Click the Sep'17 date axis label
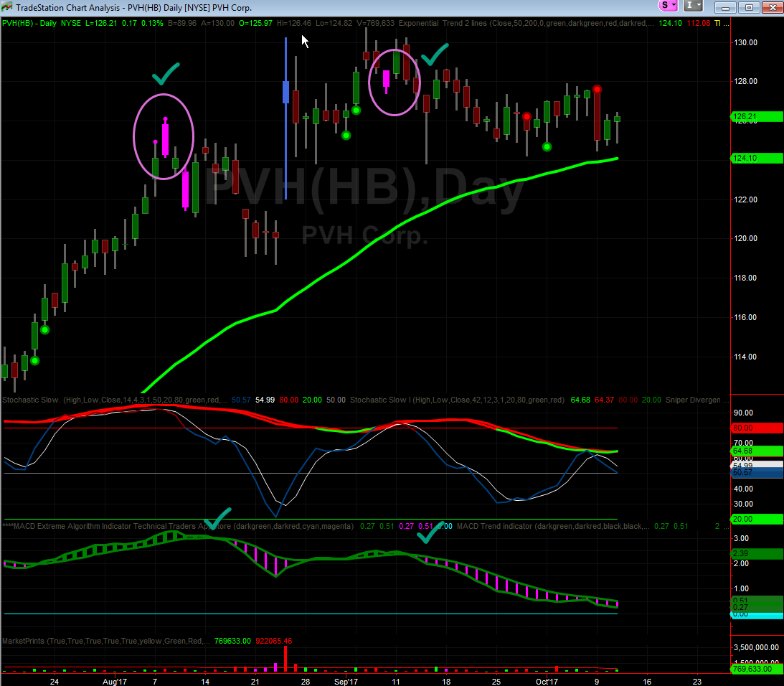The image size is (784, 686). point(346,682)
